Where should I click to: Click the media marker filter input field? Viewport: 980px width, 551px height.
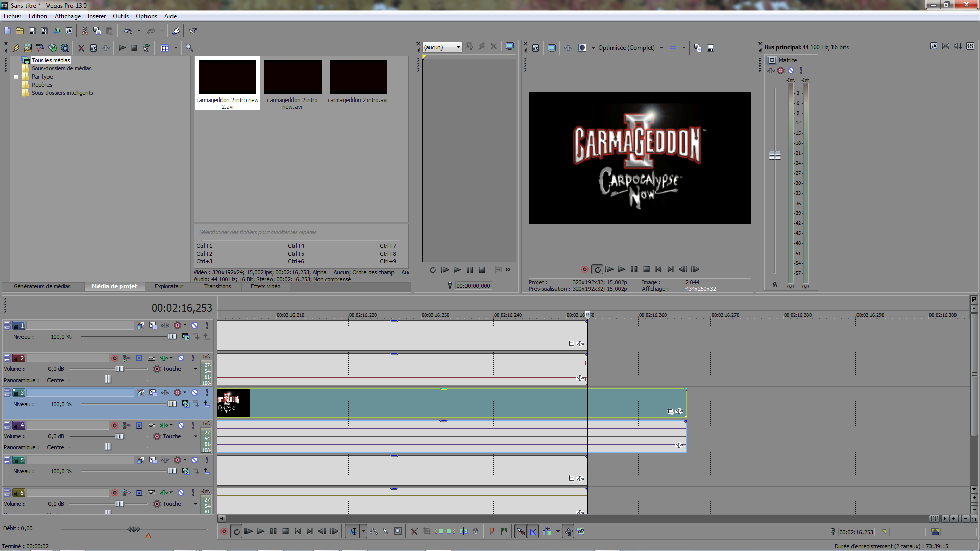coord(301,232)
